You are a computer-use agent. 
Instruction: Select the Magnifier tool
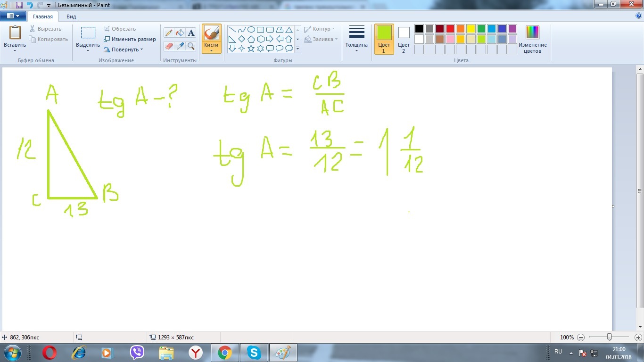pos(190,46)
